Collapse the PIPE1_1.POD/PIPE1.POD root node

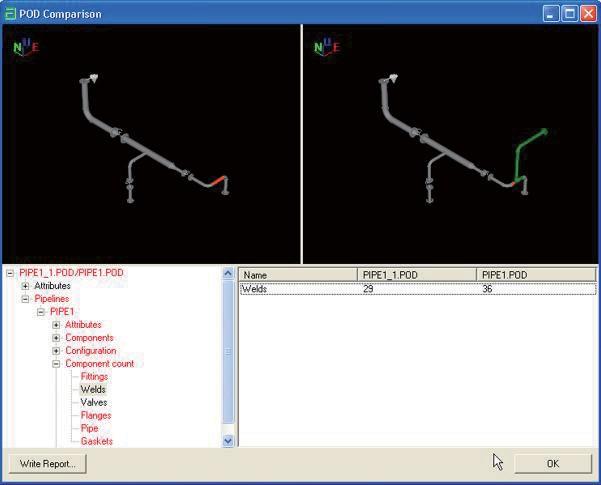click(10, 273)
